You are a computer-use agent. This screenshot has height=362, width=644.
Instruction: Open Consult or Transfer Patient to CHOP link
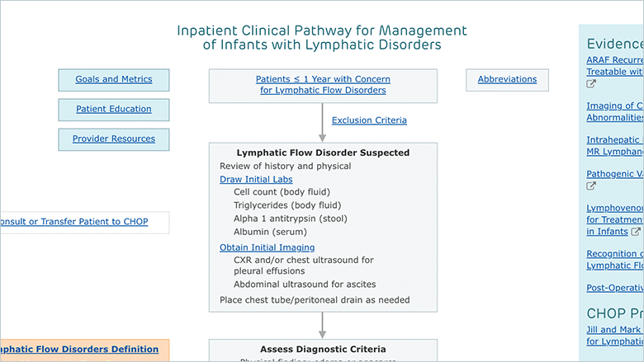point(74,221)
